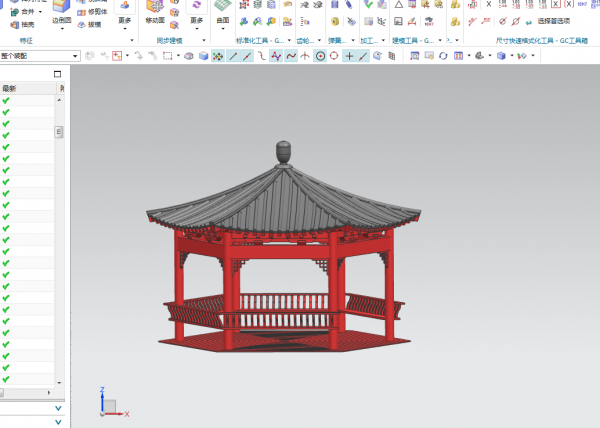600x428 pixels.
Task: Click the rotate view icon
Action: (x=443, y=56)
